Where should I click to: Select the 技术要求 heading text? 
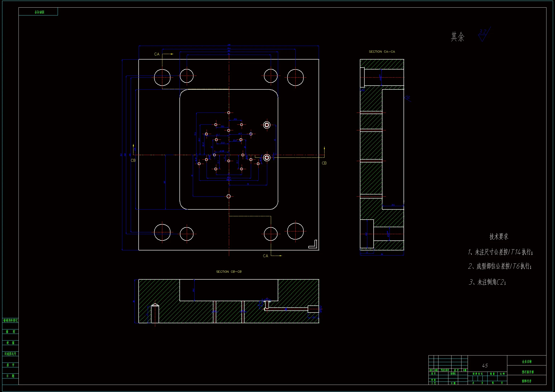click(499, 236)
